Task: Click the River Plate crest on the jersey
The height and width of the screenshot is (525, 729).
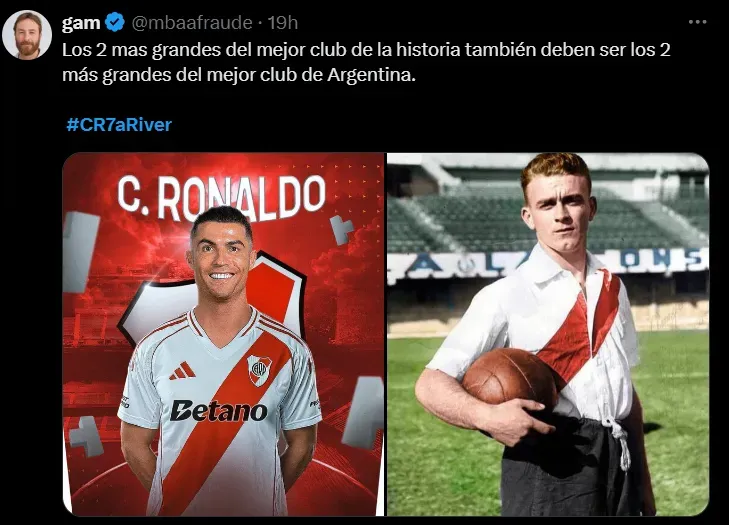Action: tap(259, 370)
